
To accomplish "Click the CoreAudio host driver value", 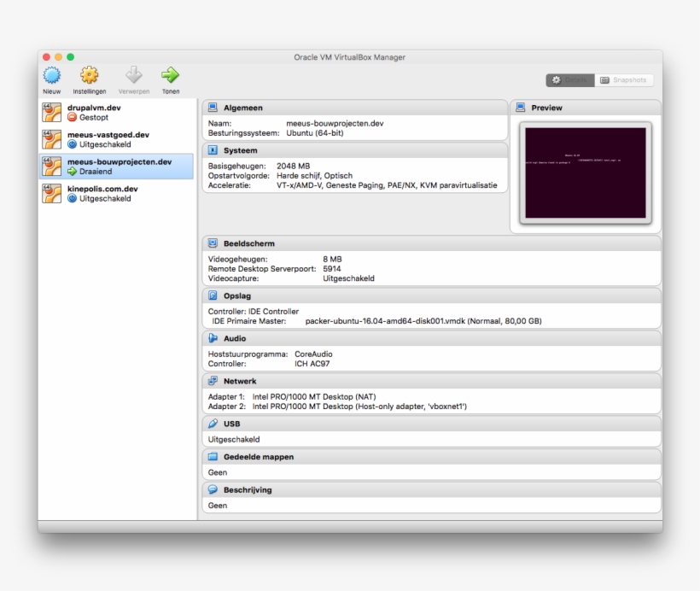I will point(313,354).
